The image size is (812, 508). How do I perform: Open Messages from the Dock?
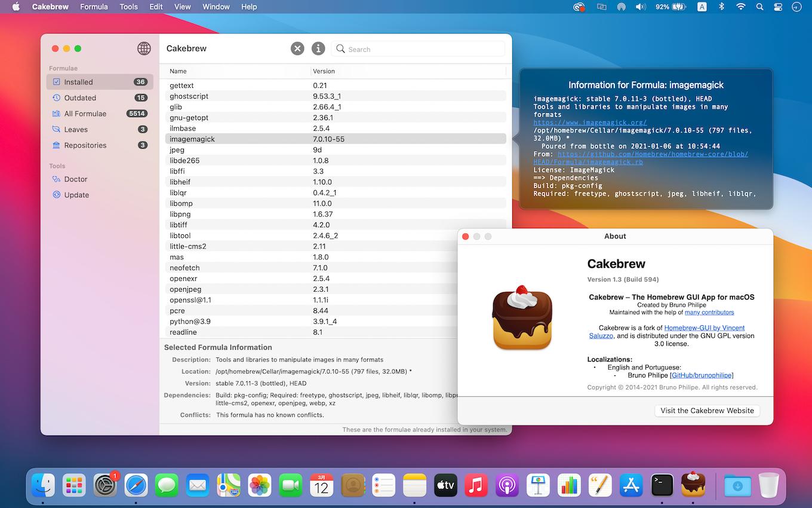point(167,485)
